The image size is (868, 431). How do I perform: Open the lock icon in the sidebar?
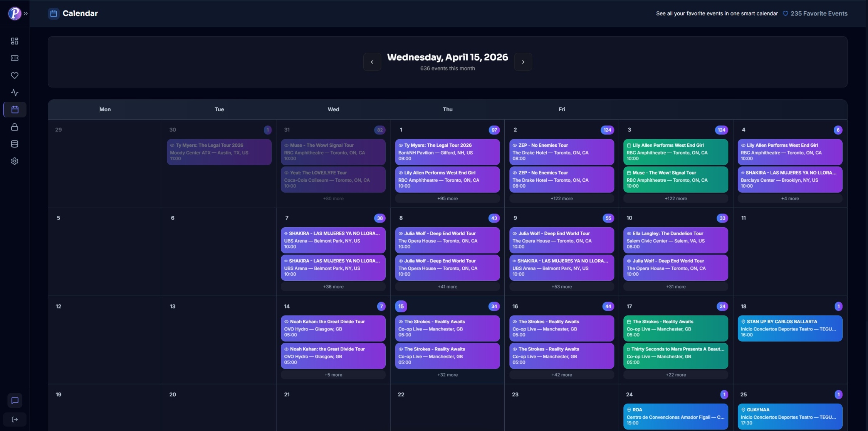[14, 127]
